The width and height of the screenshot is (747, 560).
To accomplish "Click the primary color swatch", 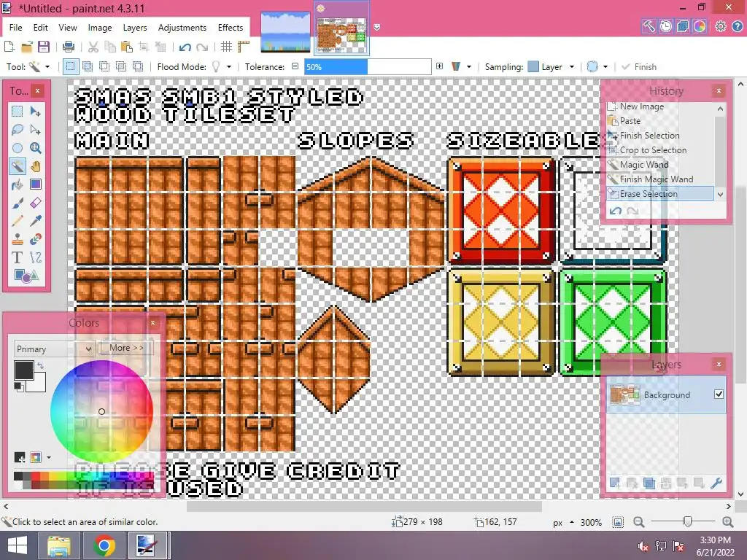I will point(24,370).
